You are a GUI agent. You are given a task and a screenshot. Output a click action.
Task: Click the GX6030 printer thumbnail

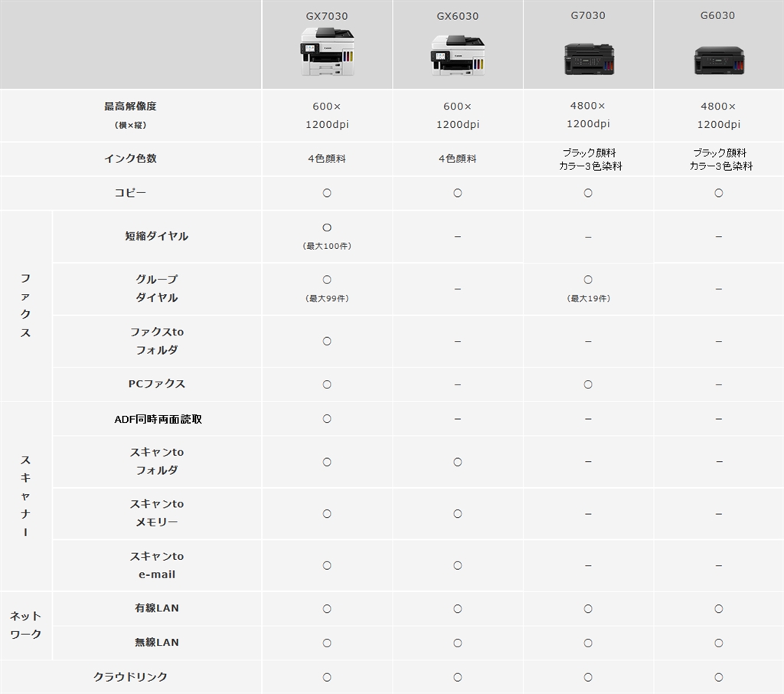(457, 55)
